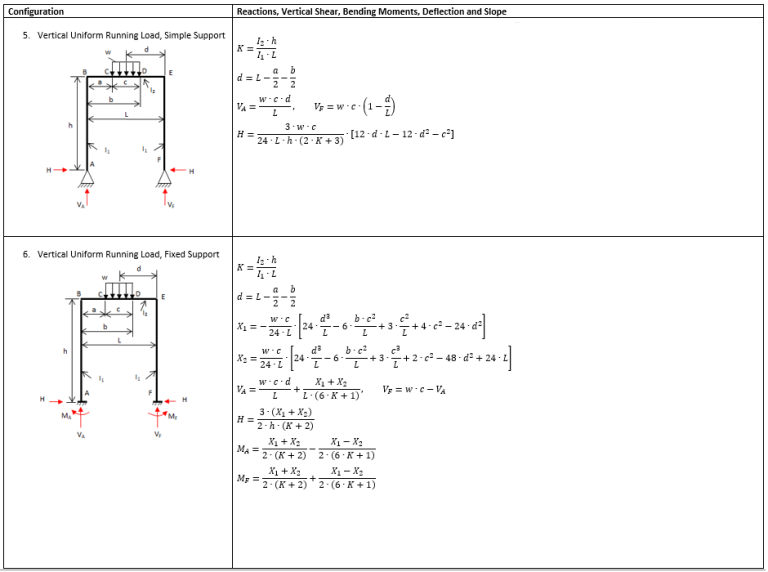Image resolution: width=768 pixels, height=572 pixels.
Task: Click the Reactions, Vertical Shear column header
Action: pyautogui.click(x=371, y=12)
